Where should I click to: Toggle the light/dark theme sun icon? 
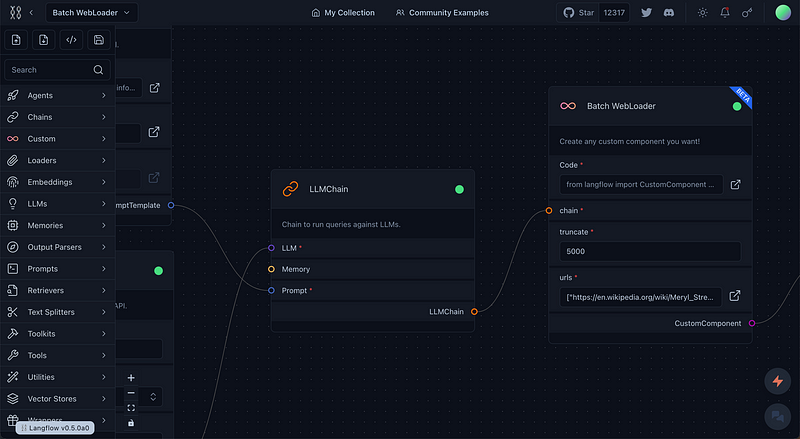[702, 13]
